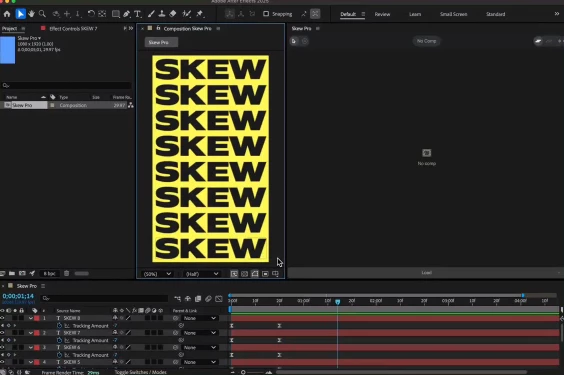The width and height of the screenshot is (564, 375).
Task: Hide the SKEW 6 layer eye
Action: 3,348
